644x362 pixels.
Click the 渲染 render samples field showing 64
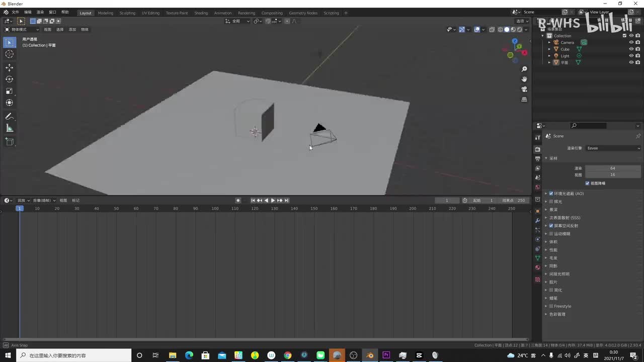coord(613,168)
